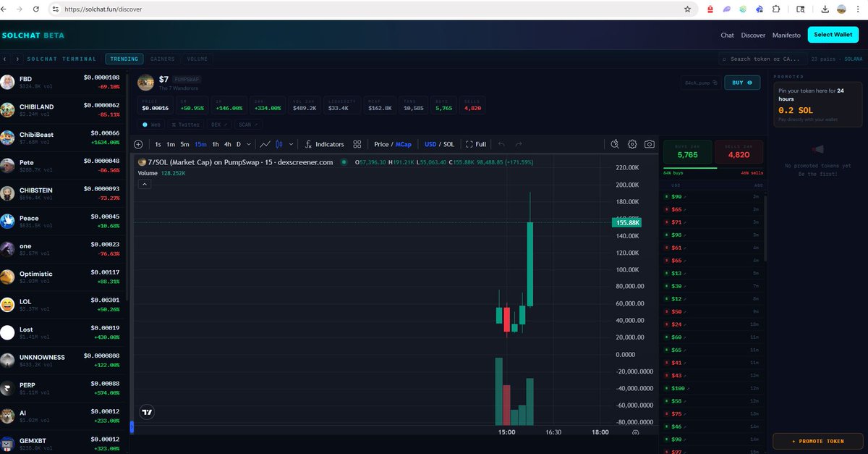The height and width of the screenshot is (454, 868).
Task: Switch to the TRENDING tab
Action: point(124,59)
